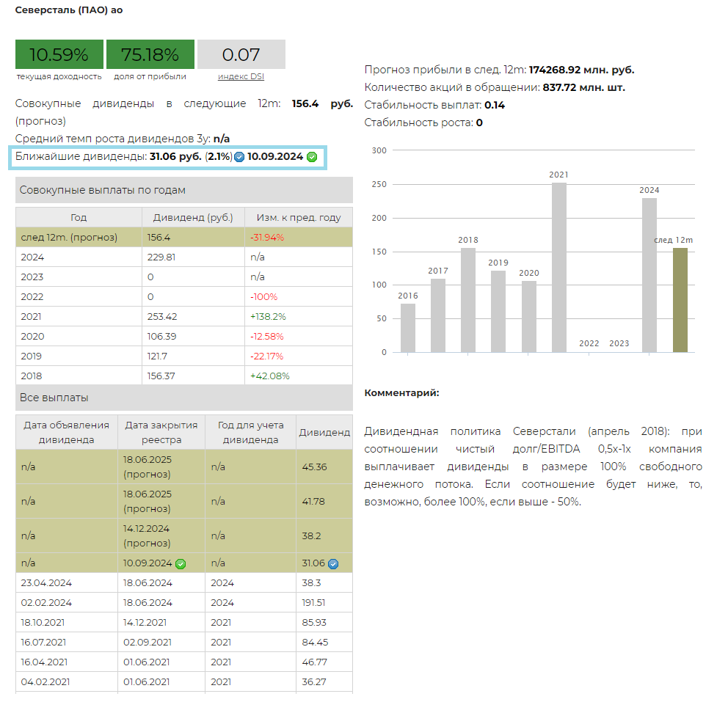This screenshot has height=713, width=728.
Task: Click Совокупные выплаты по годам section header
Action: point(183,190)
